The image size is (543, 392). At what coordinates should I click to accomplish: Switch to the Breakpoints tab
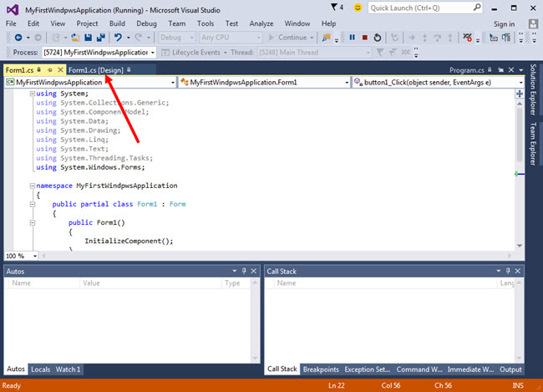(321, 369)
